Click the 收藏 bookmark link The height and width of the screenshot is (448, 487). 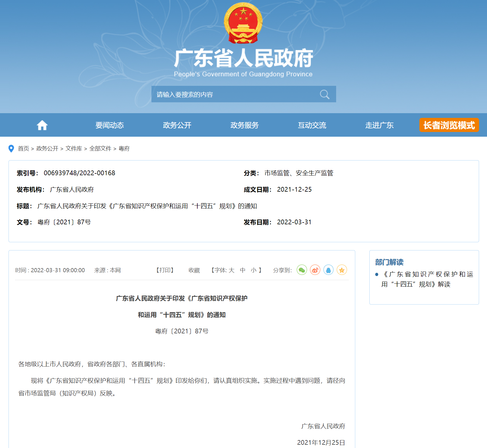[x=194, y=270]
